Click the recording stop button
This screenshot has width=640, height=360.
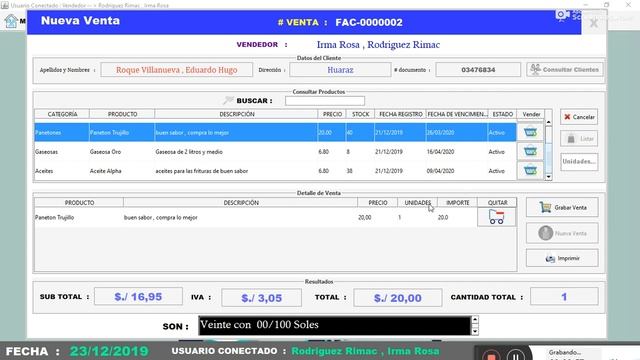pos(491,356)
